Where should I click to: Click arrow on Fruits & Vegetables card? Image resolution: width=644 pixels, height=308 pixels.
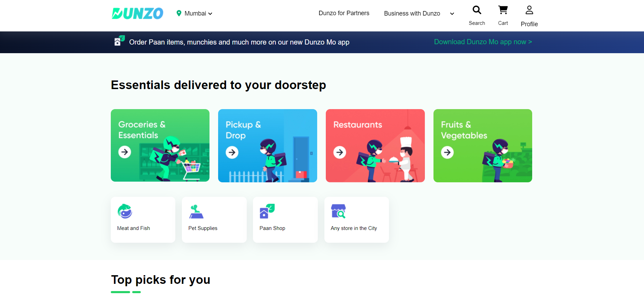click(x=447, y=152)
